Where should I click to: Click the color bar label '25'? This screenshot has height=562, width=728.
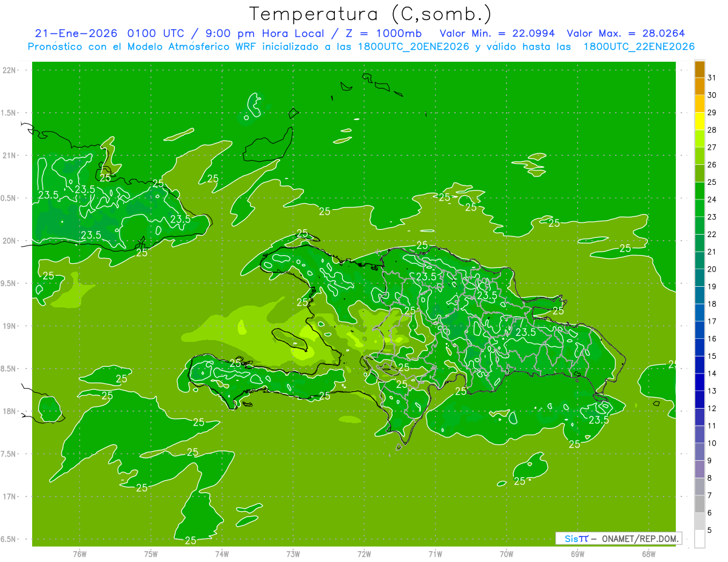712,182
